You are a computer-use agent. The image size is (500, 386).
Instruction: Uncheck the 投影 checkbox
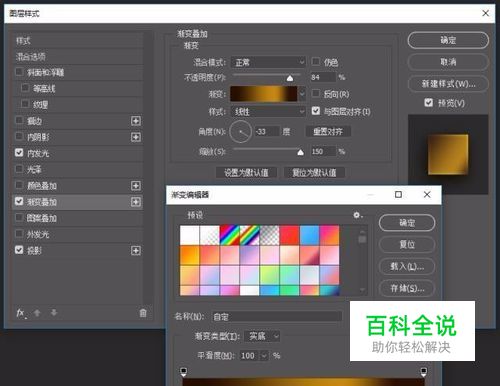click(x=19, y=249)
